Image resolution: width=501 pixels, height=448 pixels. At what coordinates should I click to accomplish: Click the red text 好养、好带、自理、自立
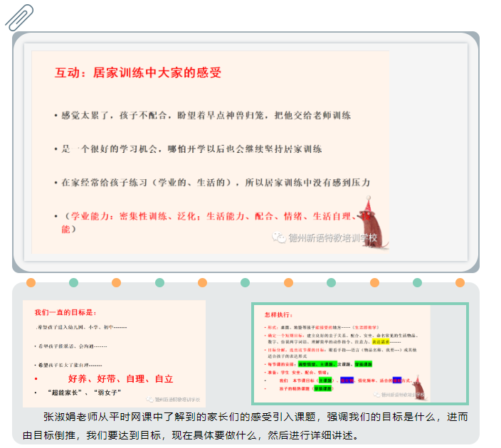click(120, 379)
